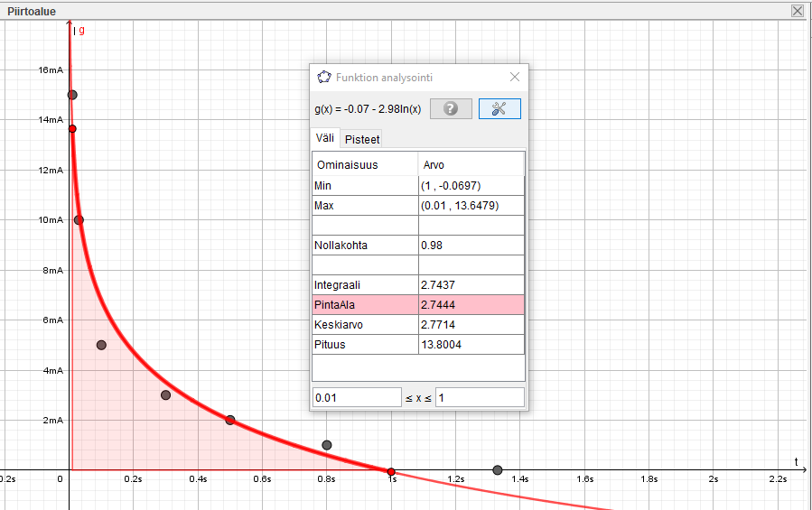Click the help question mark button
Viewport: 812px width, 510px height.
(x=451, y=108)
